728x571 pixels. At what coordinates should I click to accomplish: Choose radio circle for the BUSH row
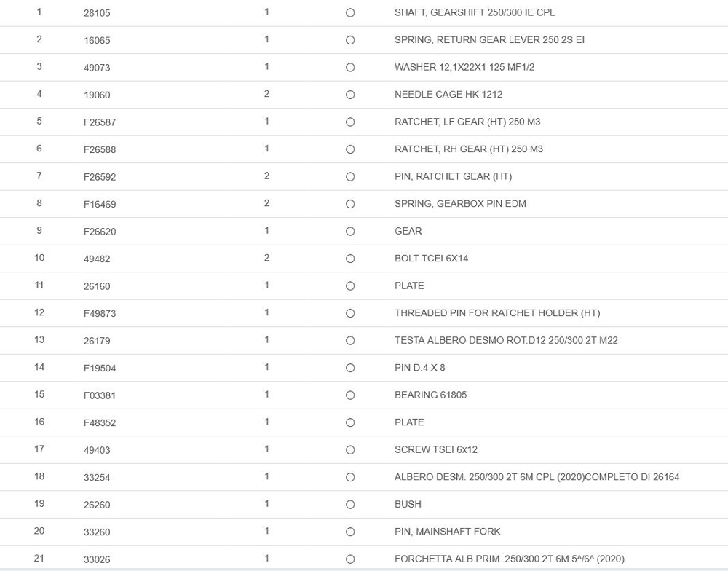350,505
